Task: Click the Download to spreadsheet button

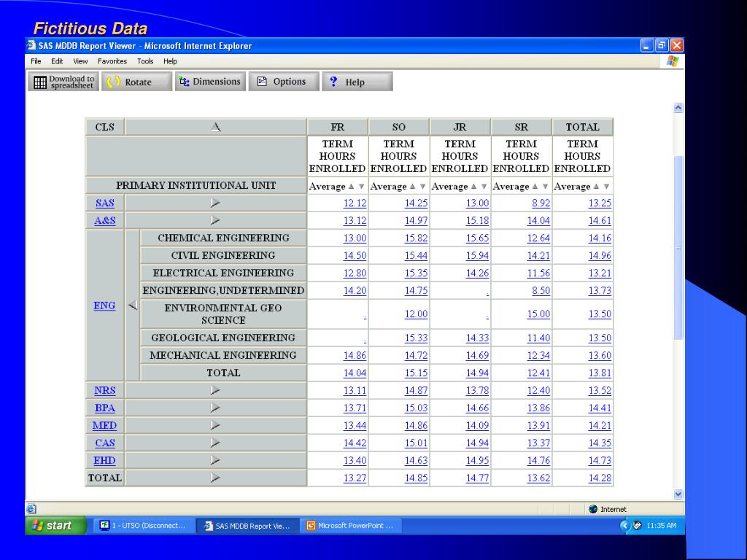Action: (63, 82)
